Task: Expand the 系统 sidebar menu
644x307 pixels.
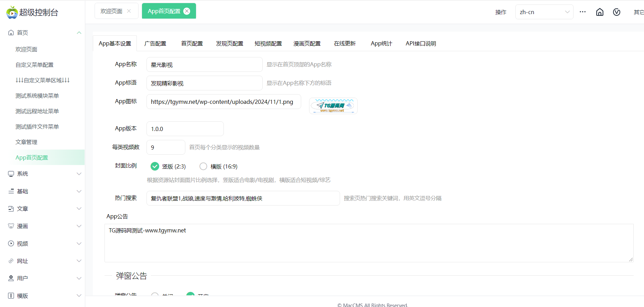Action: (x=45, y=174)
